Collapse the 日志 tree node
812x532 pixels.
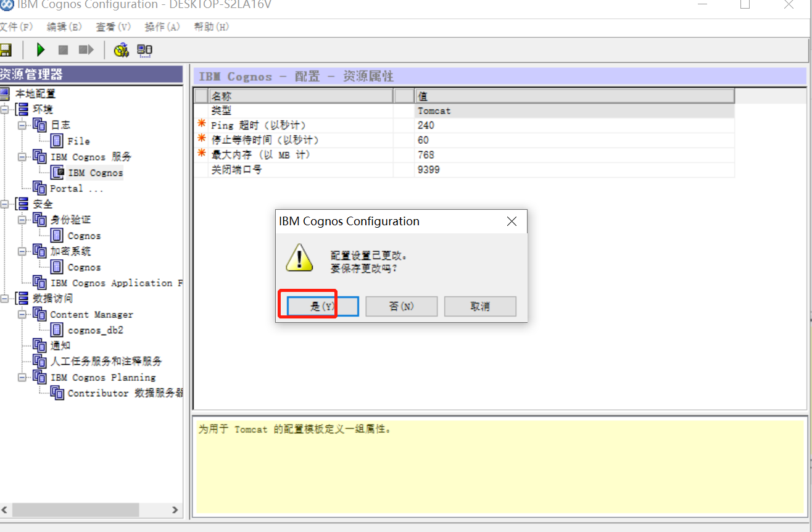coord(23,125)
